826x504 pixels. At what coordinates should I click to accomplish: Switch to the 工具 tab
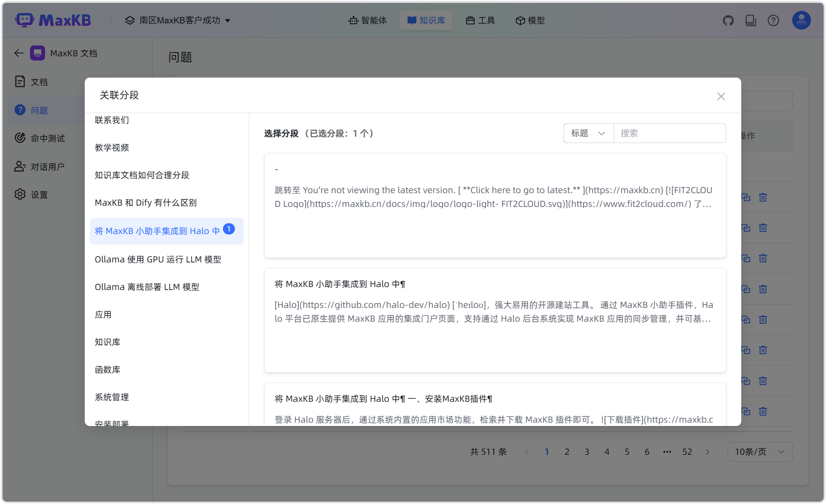(480, 20)
